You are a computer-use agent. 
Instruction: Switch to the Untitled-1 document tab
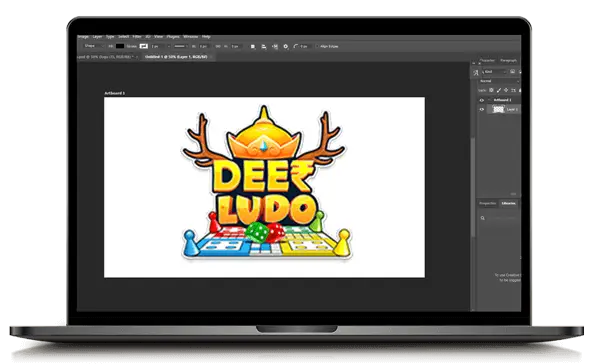176,57
